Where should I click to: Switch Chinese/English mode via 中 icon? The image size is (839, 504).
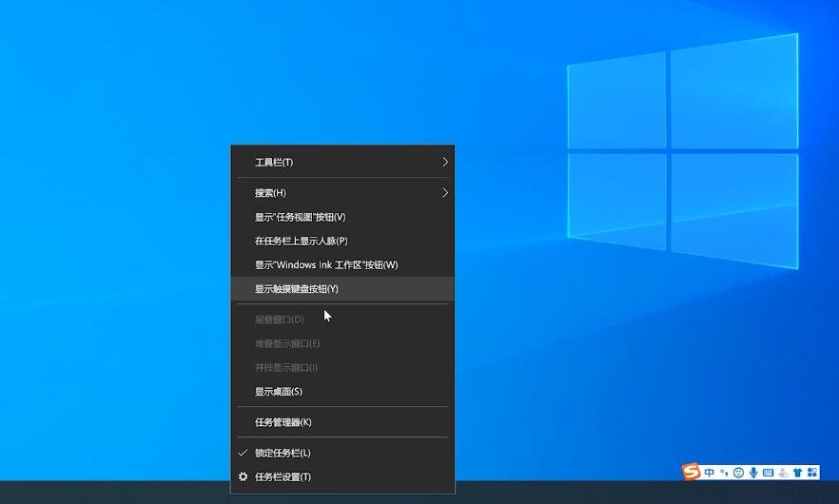710,473
